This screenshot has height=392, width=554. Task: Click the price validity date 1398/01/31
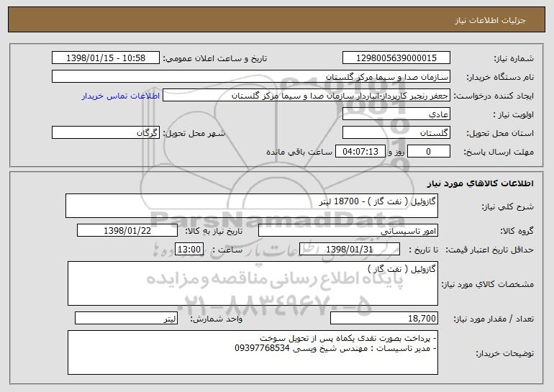(x=350, y=250)
